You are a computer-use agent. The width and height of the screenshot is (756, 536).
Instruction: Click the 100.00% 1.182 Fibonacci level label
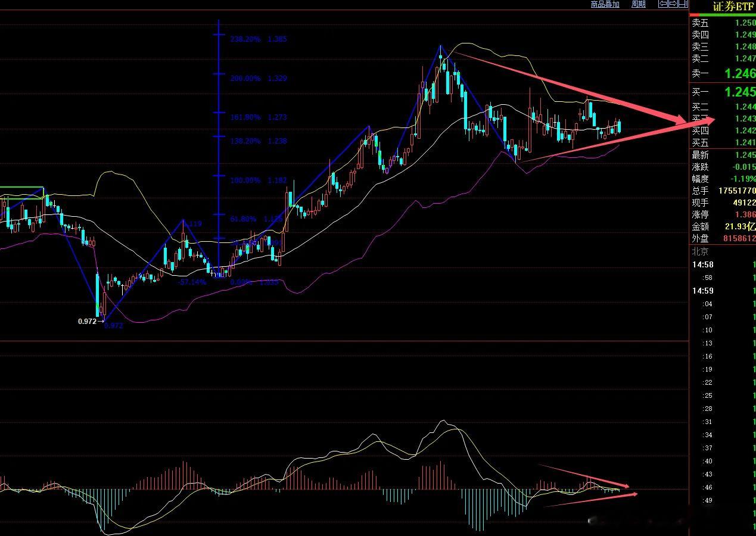pyautogui.click(x=259, y=180)
